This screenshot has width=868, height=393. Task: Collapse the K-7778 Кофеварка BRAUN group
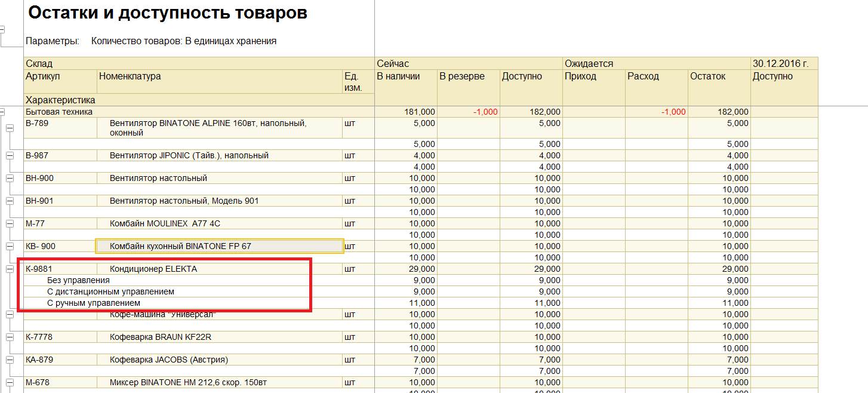[x=10, y=337]
